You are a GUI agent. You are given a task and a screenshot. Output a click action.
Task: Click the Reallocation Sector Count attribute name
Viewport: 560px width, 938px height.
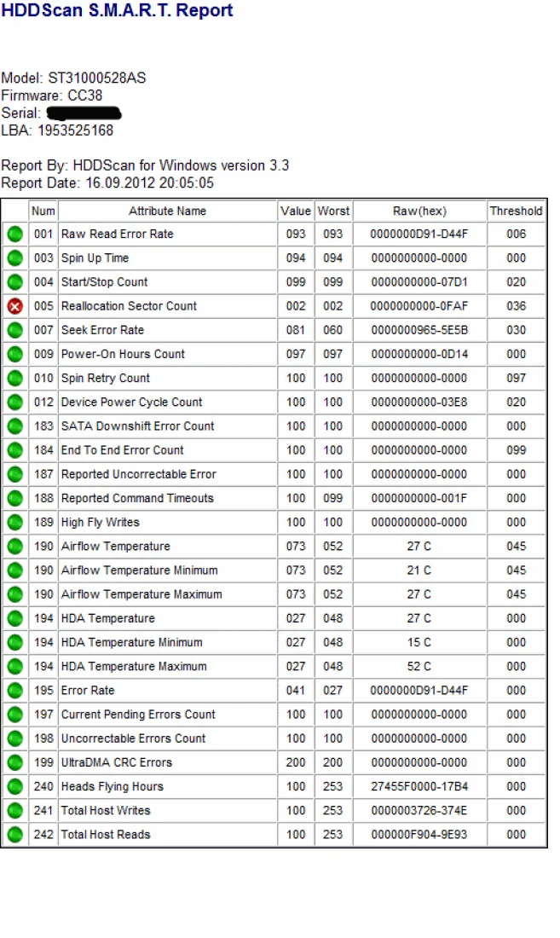(x=129, y=305)
